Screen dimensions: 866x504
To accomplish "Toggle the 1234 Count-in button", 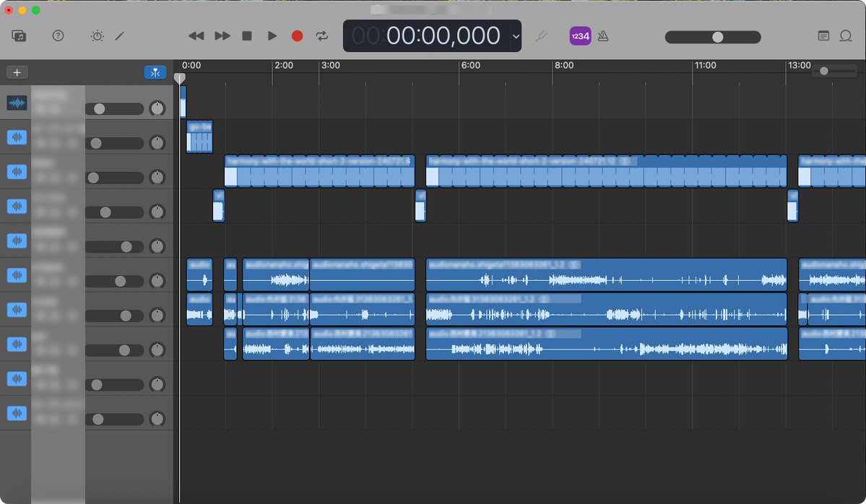I will [581, 36].
